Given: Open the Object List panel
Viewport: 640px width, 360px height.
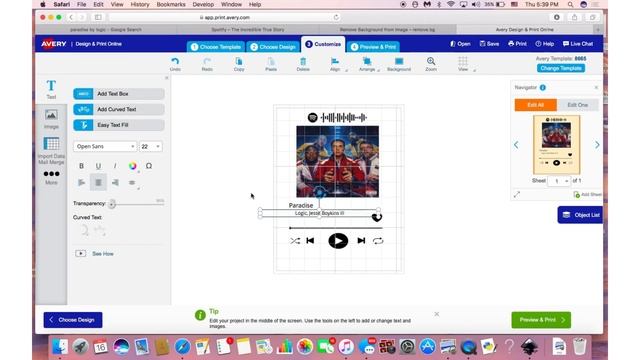Looking at the screenshot, I should click(580, 215).
